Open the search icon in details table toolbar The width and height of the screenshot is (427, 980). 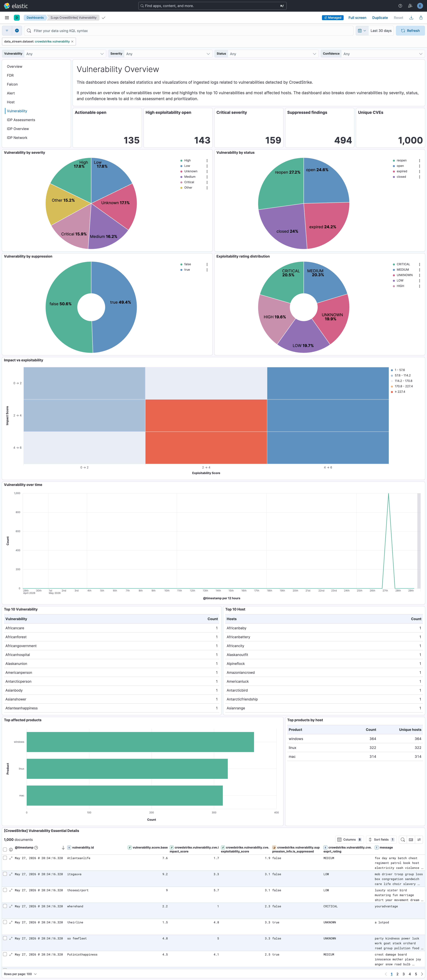coord(403,840)
